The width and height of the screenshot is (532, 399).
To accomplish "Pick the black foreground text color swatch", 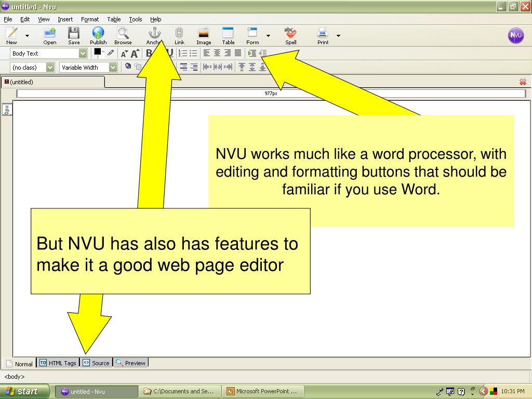I will coord(97,51).
